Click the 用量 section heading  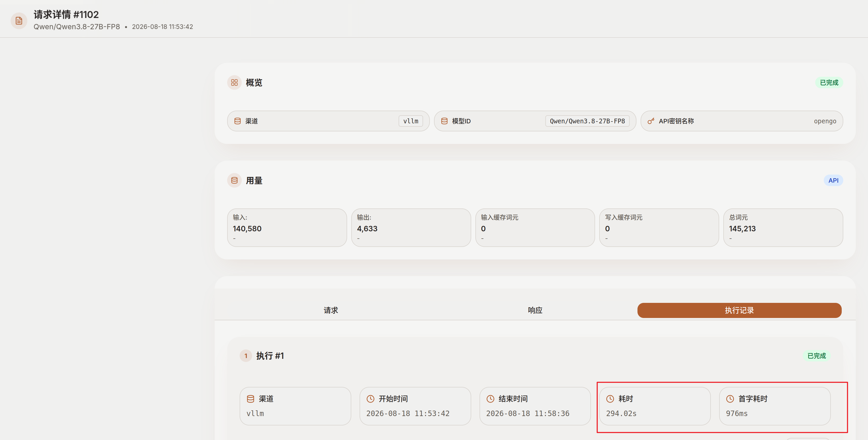tap(254, 181)
